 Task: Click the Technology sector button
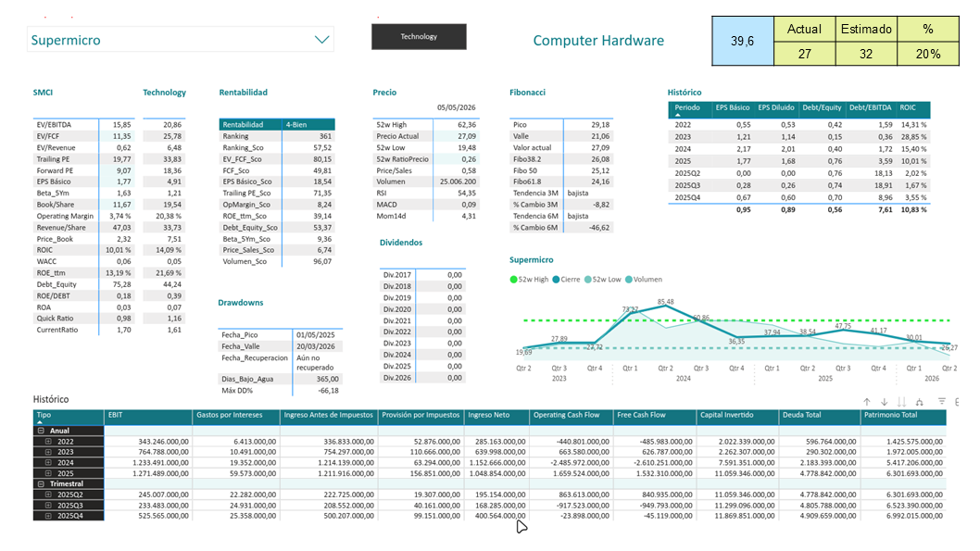coord(419,36)
